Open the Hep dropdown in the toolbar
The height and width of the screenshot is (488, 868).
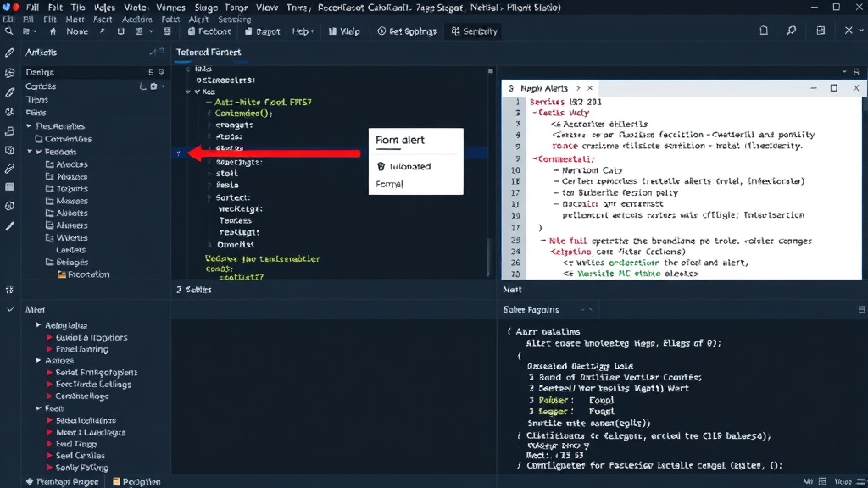(303, 31)
